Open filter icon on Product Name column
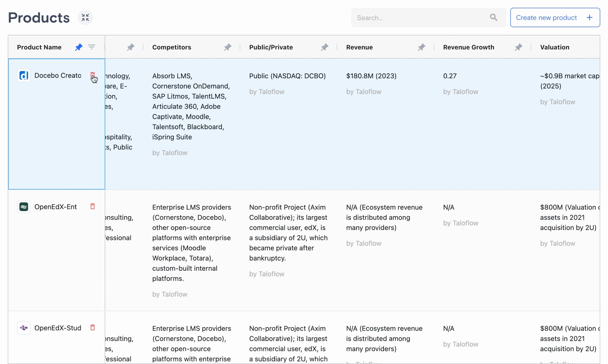Screen dimensions: 608x364 point(92,47)
